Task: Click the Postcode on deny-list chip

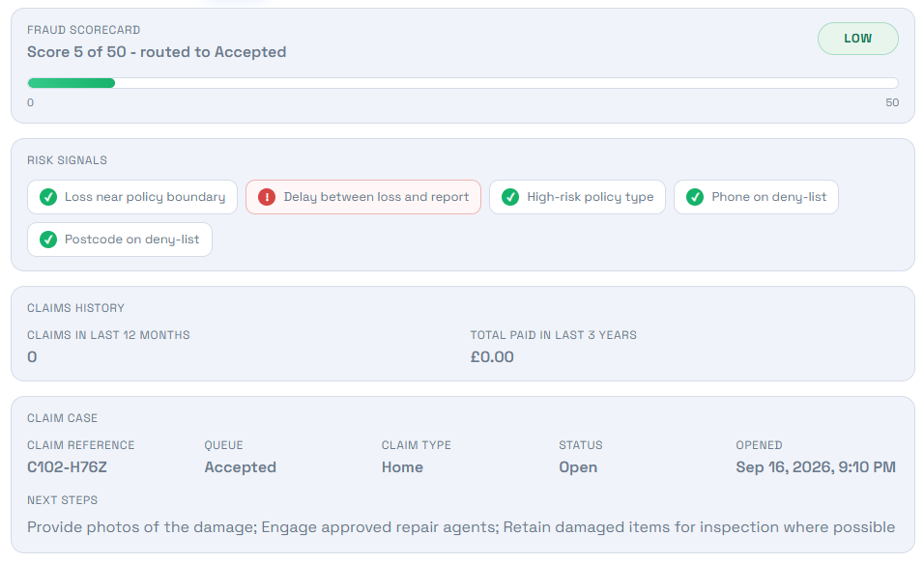Action: pos(120,239)
